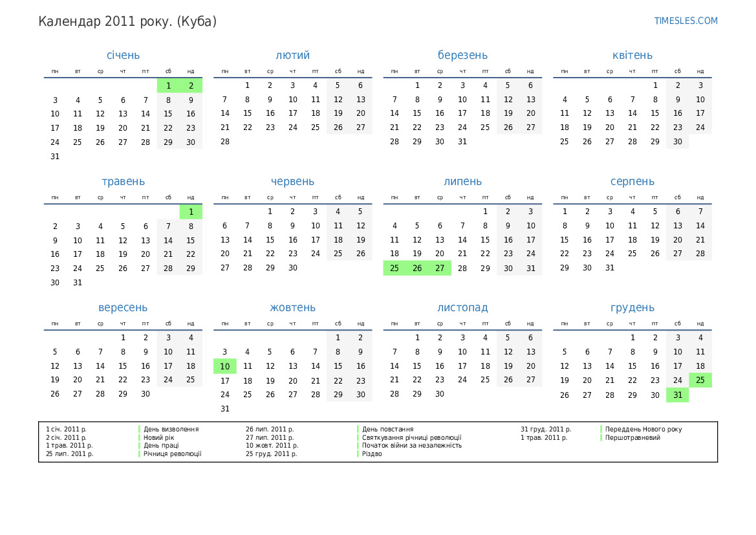Click legend date '27 лип. 2011 р.'
Image resolution: width=756 pixels, height=535 pixels.
click(270, 437)
